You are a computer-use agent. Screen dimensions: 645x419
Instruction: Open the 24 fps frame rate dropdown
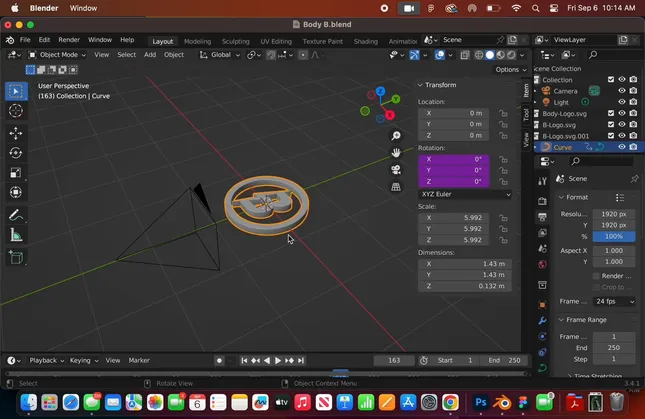[x=614, y=301]
